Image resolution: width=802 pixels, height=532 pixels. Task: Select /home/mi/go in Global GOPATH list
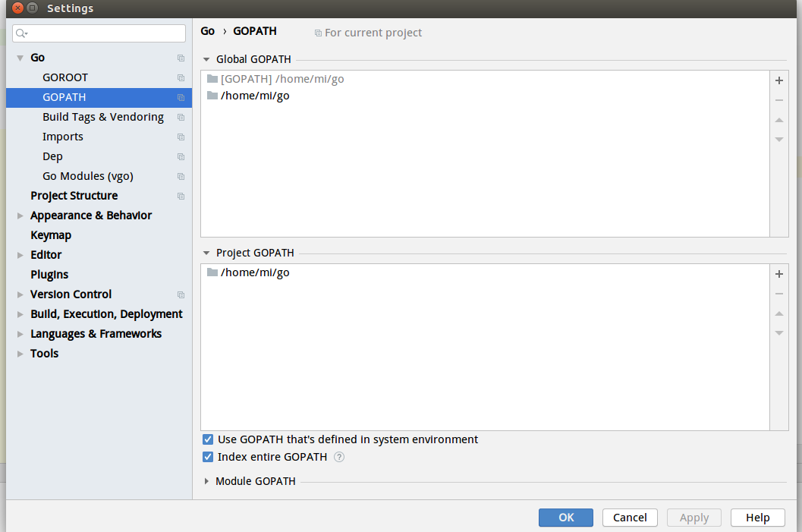click(485, 96)
